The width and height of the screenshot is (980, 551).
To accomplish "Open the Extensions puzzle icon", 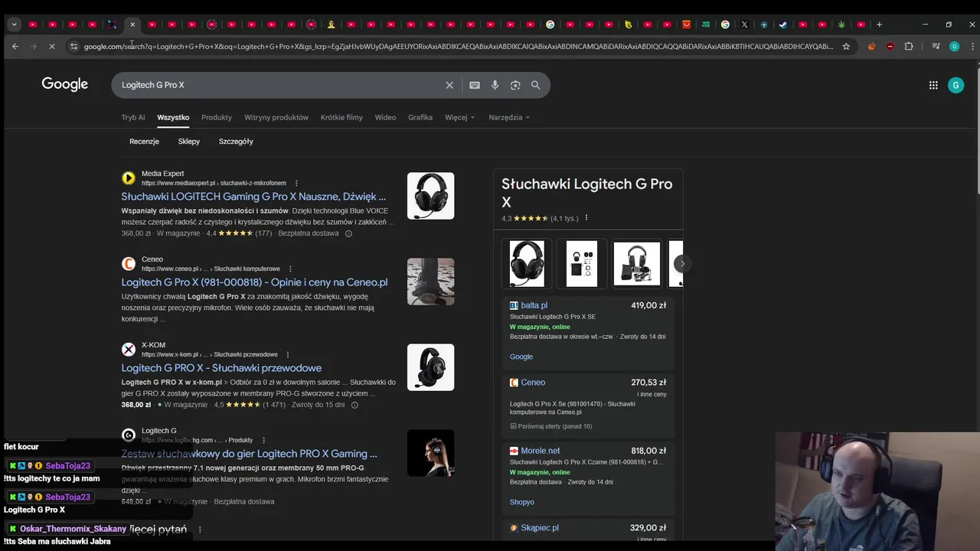I will [909, 47].
